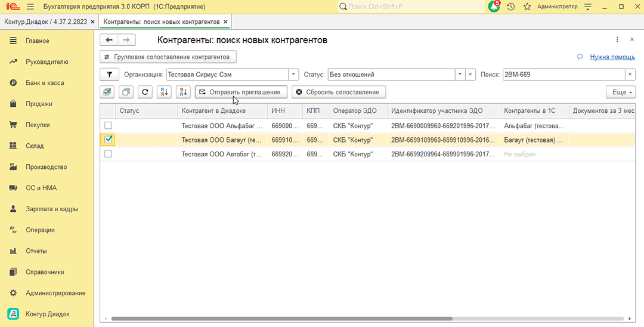Select the Тестовая ООО Альфабаг cell
The image size is (644, 327).
point(222,126)
